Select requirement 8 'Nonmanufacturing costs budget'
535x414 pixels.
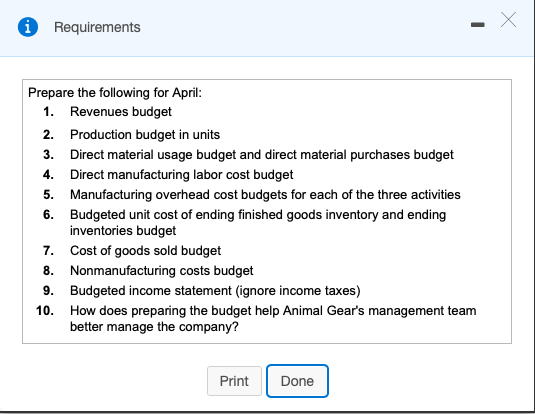click(162, 271)
